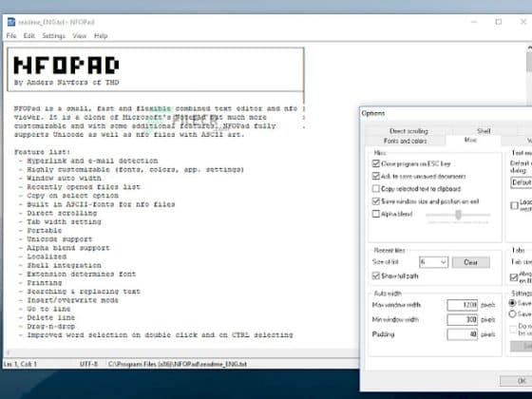Switch to the Fonts and colors tab

click(x=405, y=141)
